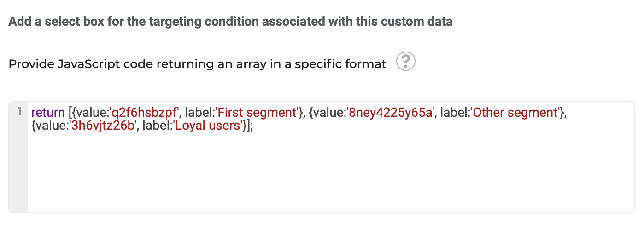The height and width of the screenshot is (229, 644).
Task: Click the first 'value:' key in the code
Action: tap(92, 112)
